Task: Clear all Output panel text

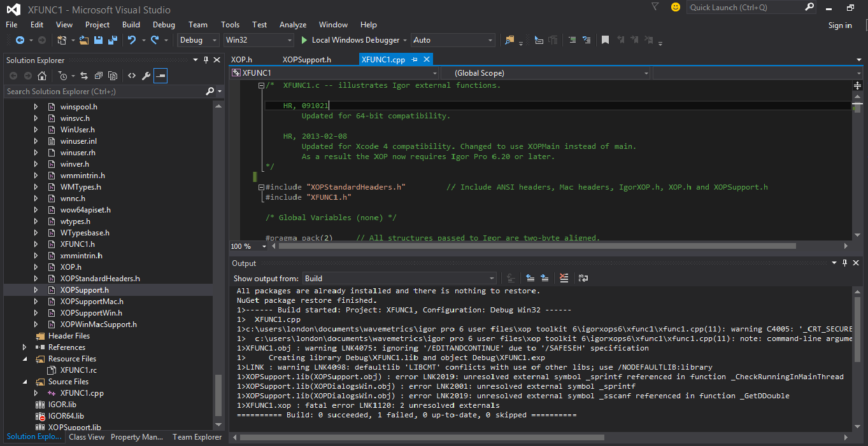Action: pyautogui.click(x=564, y=278)
